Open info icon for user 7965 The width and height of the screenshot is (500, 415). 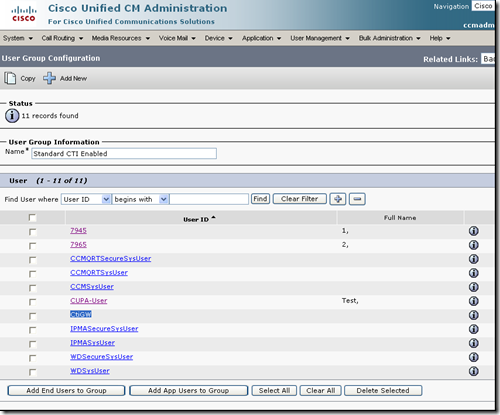pyautogui.click(x=474, y=245)
